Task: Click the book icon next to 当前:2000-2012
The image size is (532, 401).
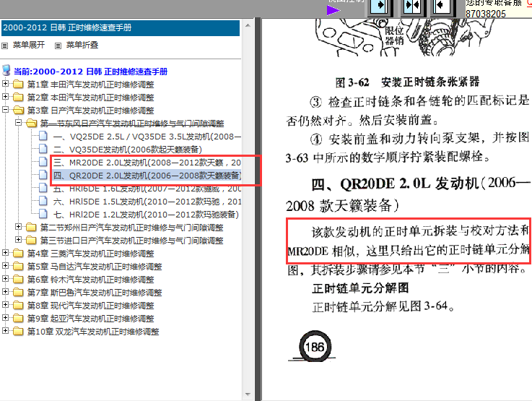Action: [x=6, y=71]
